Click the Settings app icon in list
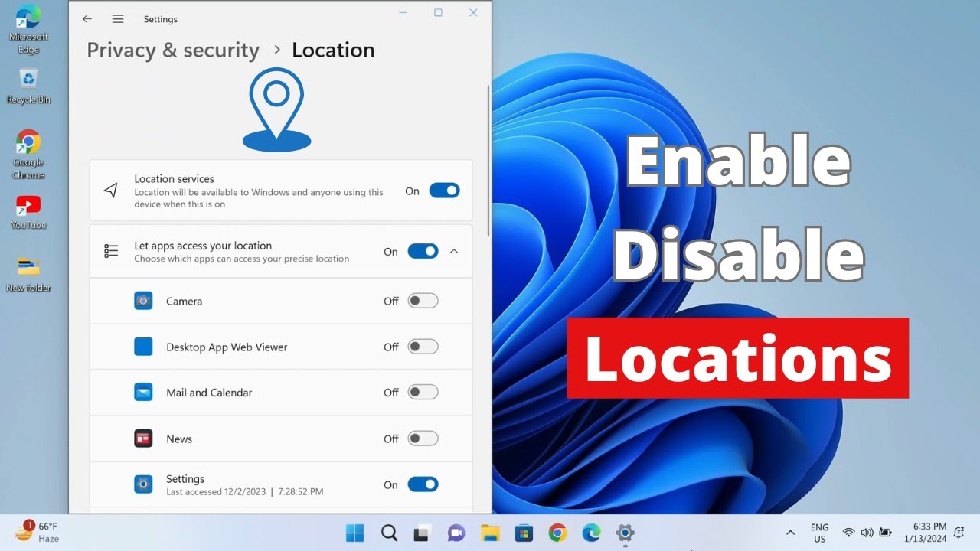Screen dimensions: 980x551 pyautogui.click(x=143, y=484)
